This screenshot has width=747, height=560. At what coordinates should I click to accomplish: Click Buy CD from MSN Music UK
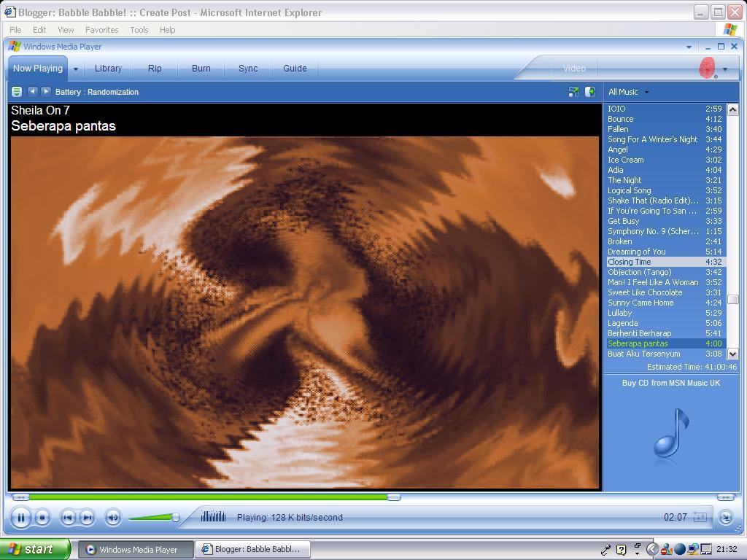pos(671,383)
